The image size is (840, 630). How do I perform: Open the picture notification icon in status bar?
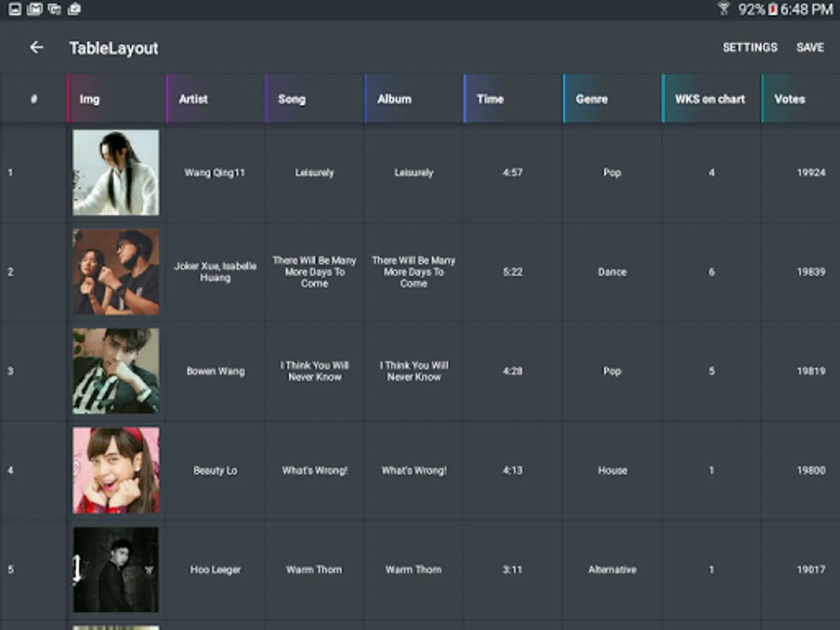pyautogui.click(x=15, y=9)
